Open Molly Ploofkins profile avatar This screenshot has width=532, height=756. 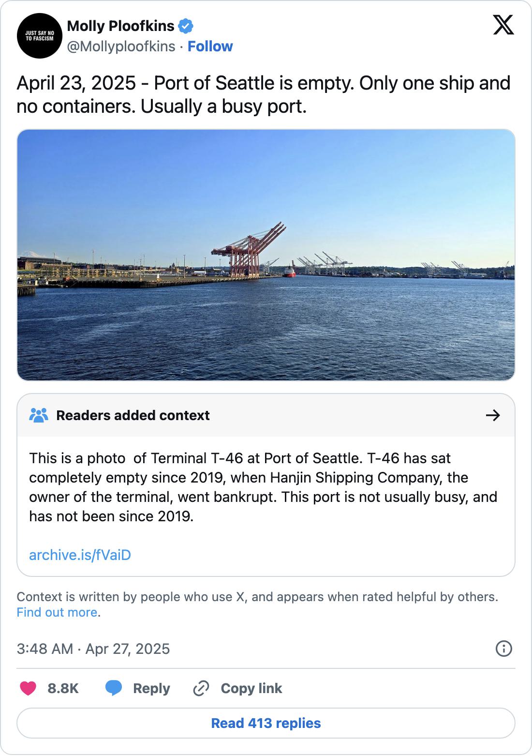(x=40, y=36)
